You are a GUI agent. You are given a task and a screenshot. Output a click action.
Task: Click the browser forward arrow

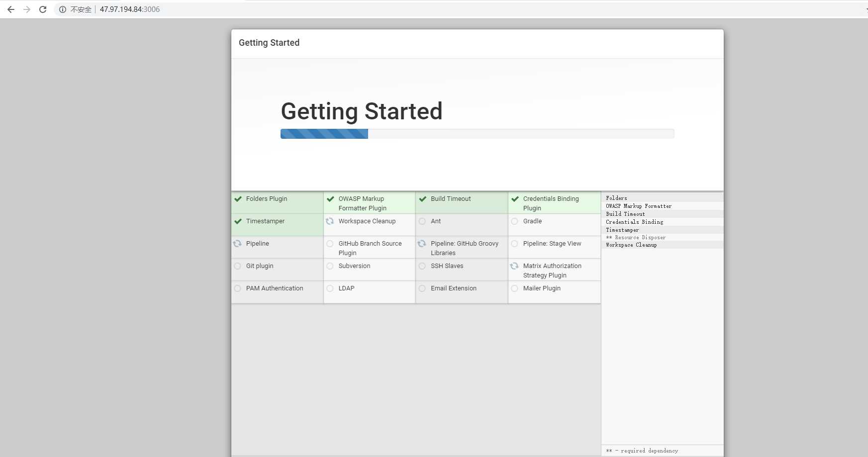[27, 9]
